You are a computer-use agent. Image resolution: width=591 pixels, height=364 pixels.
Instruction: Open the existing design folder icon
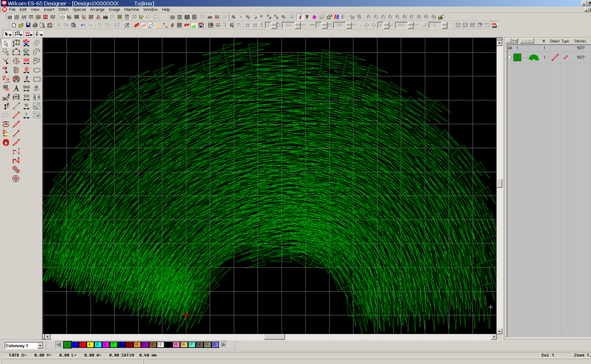point(21,25)
